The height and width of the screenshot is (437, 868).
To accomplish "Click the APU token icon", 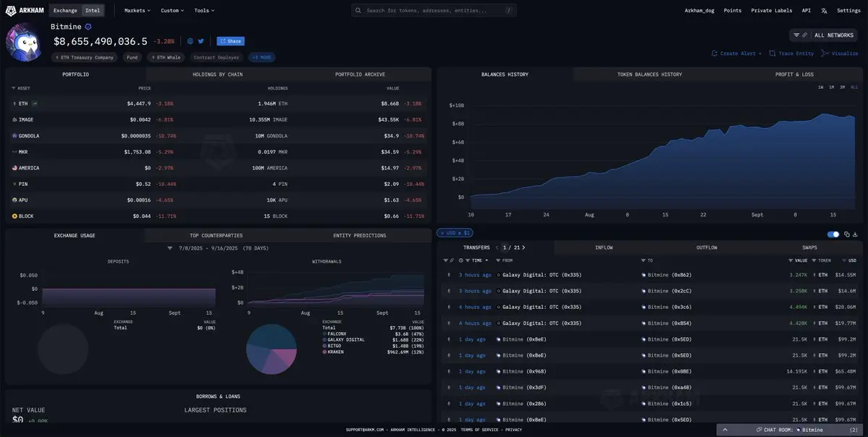I will pos(14,200).
